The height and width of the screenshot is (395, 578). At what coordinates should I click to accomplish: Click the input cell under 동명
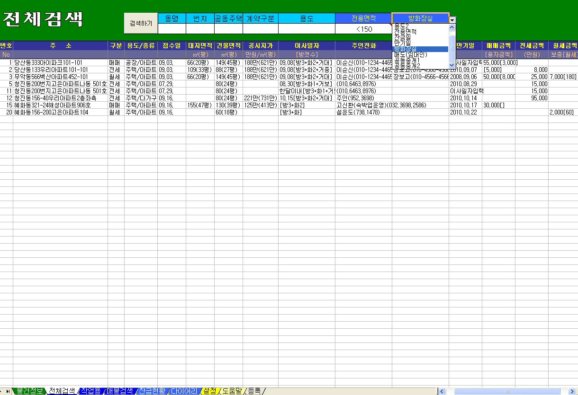(172, 29)
